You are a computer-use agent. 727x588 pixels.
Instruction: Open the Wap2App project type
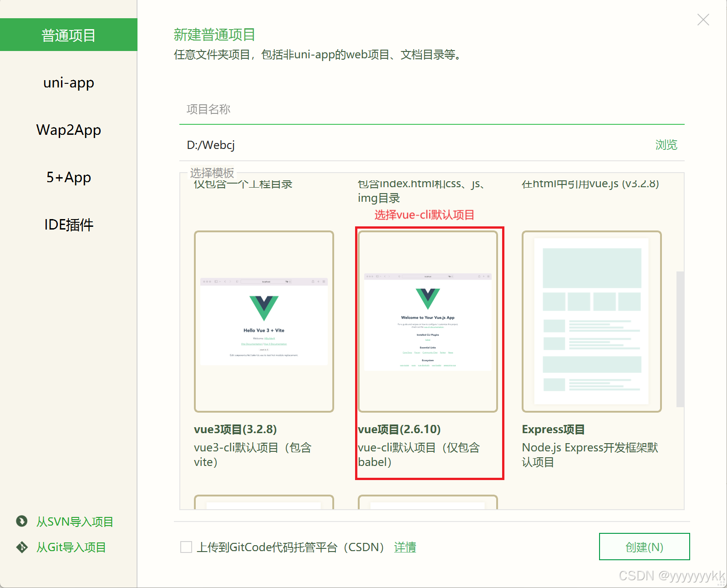tap(68, 130)
